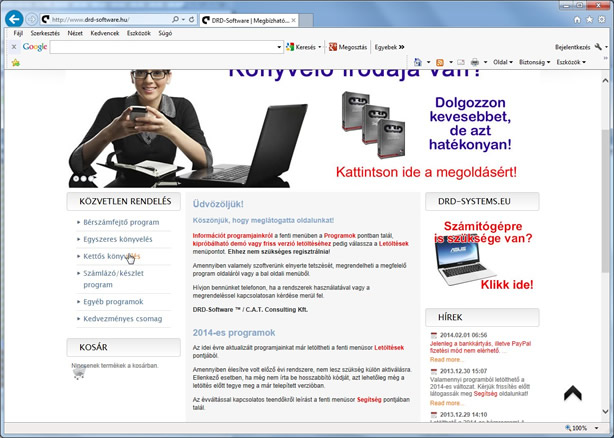Click the RSS feeds icon
614x438 pixels.
[440, 62]
